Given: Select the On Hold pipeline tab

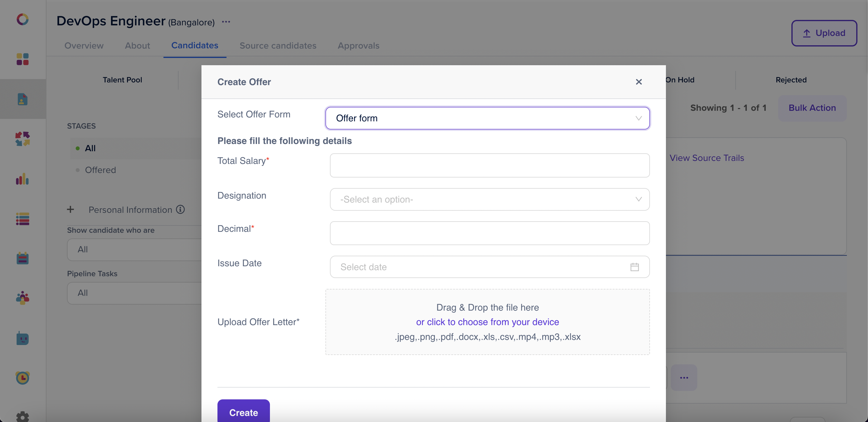Looking at the screenshot, I should [x=680, y=80].
